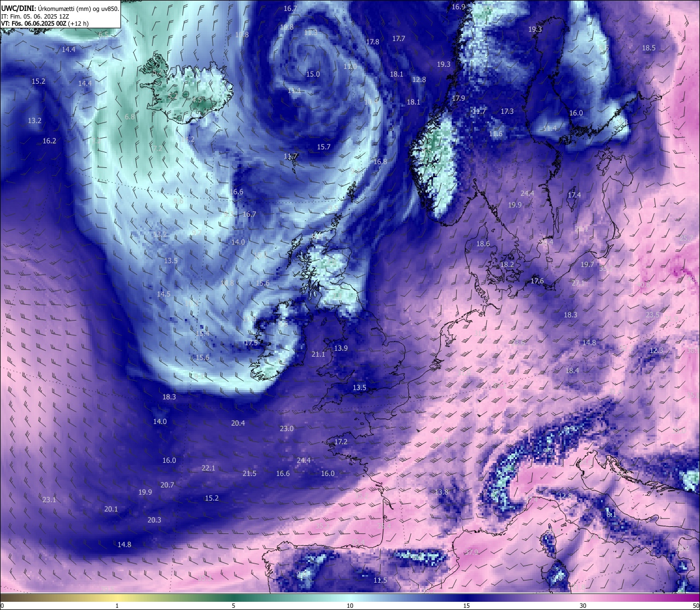The height and width of the screenshot is (610, 700).
Task: Click the map value 12.3
Action: point(656,351)
